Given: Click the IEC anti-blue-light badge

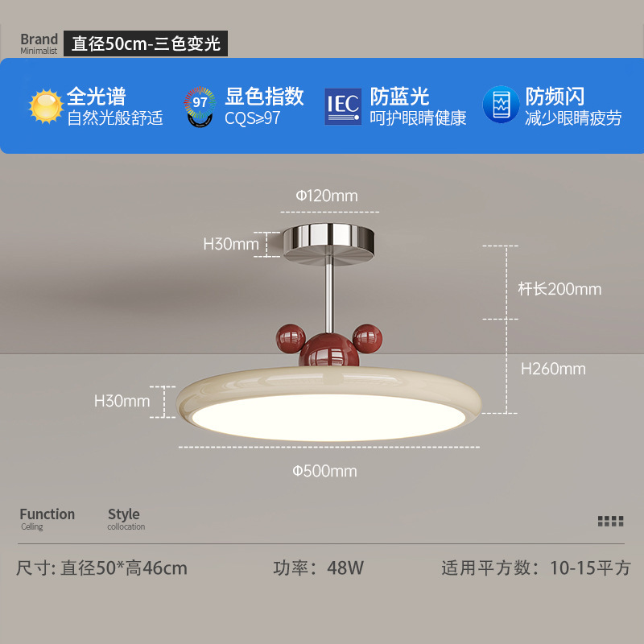Looking at the screenshot, I should click(x=343, y=106).
